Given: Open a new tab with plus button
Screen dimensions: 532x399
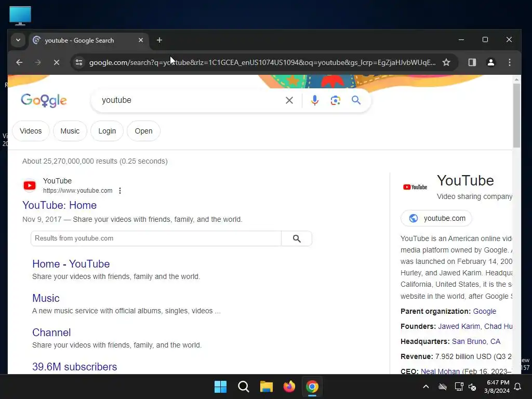Looking at the screenshot, I should [159, 40].
